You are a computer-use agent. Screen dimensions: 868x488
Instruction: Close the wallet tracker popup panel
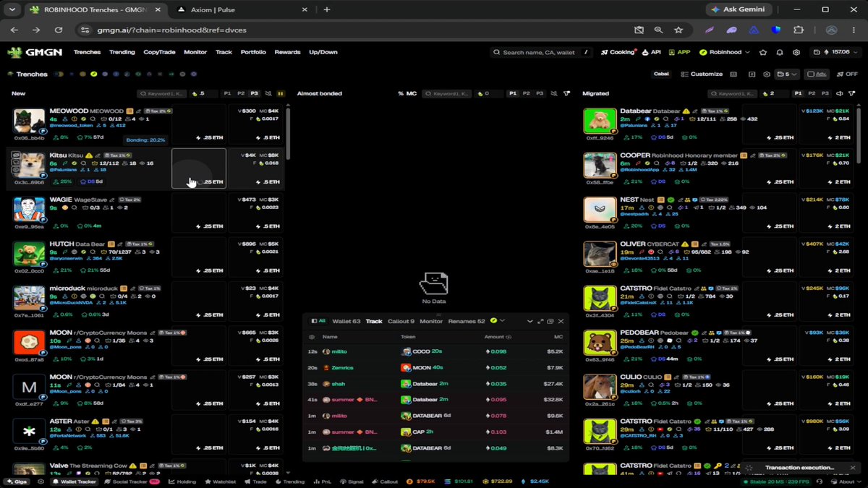click(x=561, y=321)
